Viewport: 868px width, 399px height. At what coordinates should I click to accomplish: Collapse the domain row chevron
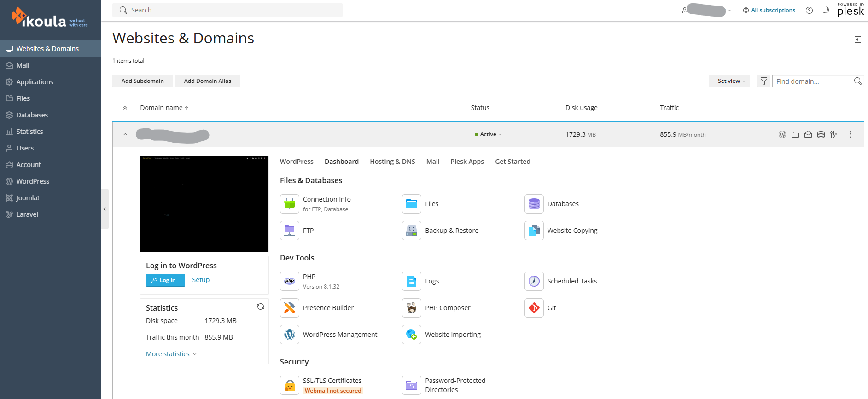[125, 134]
